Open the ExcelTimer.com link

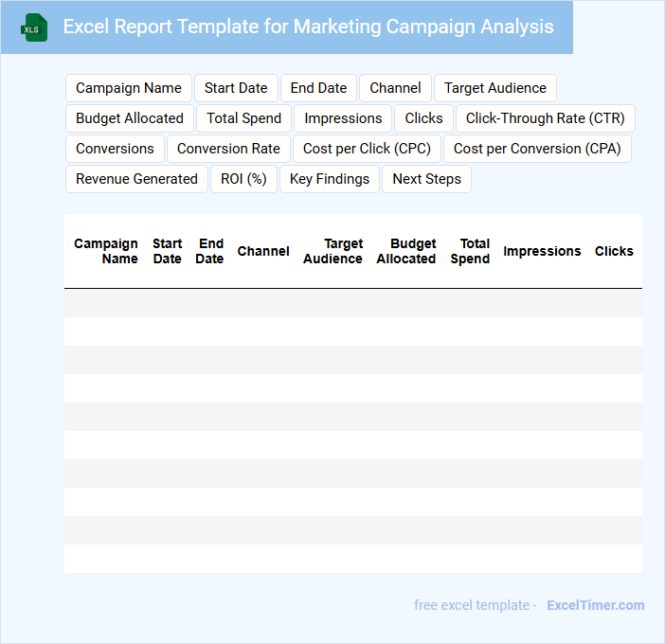coord(595,605)
